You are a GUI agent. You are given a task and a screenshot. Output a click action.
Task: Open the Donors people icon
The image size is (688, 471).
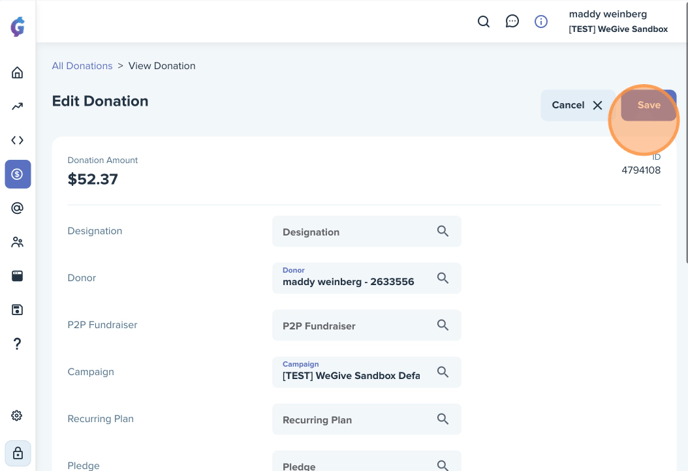(x=17, y=242)
